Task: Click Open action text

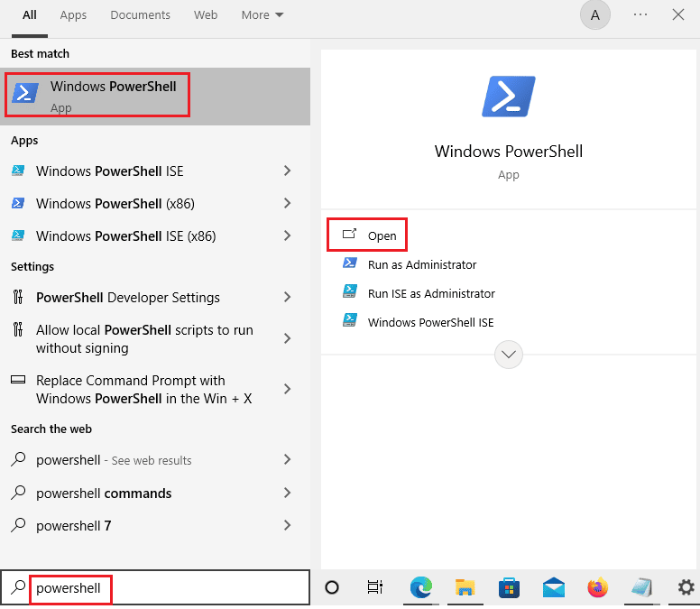Action: (x=382, y=235)
